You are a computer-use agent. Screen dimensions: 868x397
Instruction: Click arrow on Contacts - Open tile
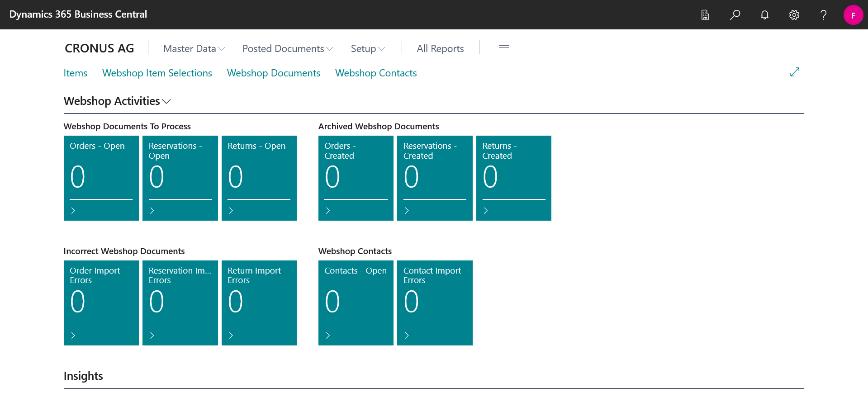[328, 336]
